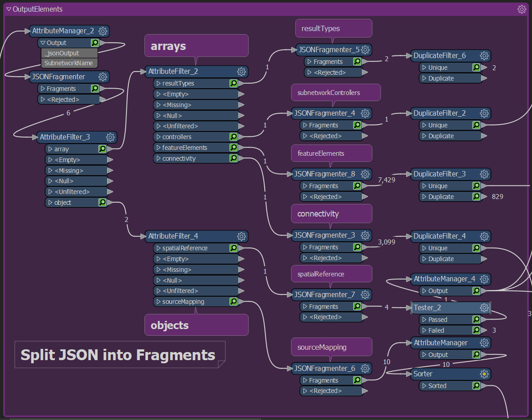Collapse the OutputElements bookmark triangle
Viewport: 532px width, 420px height.
click(8, 9)
